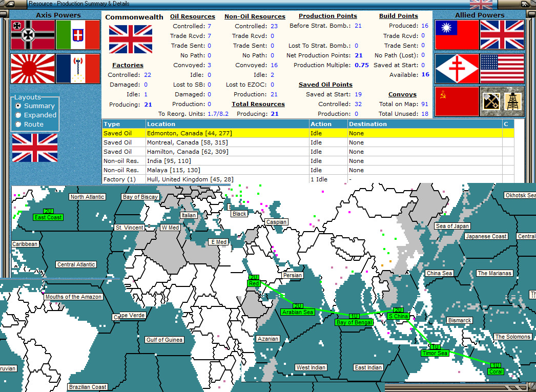Click the North Atlantic sea label
This screenshot has width=536, height=392.
pos(87,197)
